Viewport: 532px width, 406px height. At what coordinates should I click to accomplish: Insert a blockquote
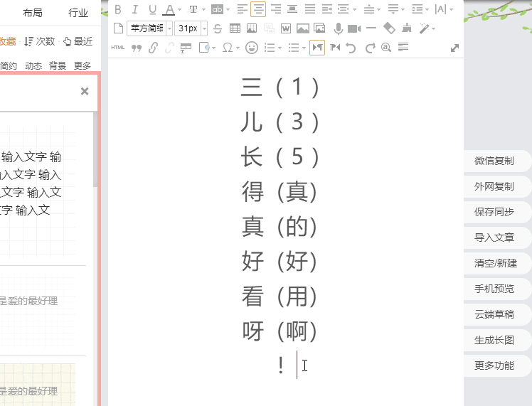[x=137, y=48]
